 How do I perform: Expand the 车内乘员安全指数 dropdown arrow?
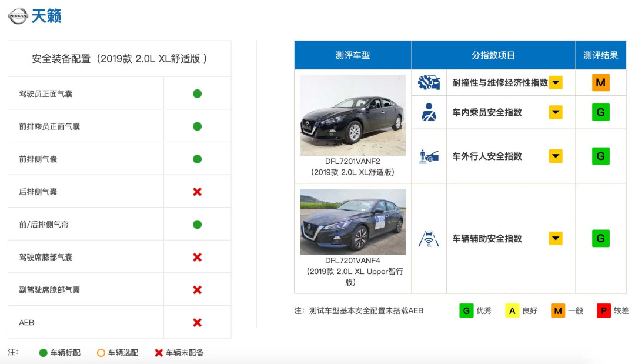556,112
